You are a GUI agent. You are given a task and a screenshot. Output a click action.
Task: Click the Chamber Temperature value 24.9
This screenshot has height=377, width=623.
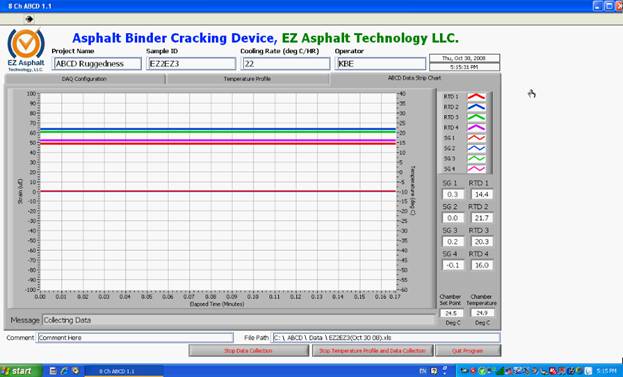point(482,313)
